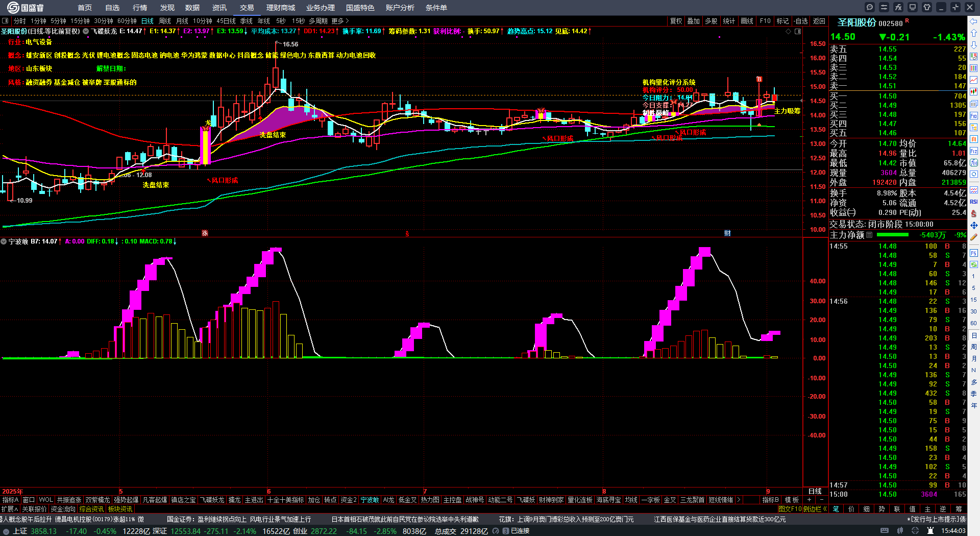Image resolution: width=980 pixels, height=536 pixels.
Task: Open the 图文F10 info link
Action: 790,509
